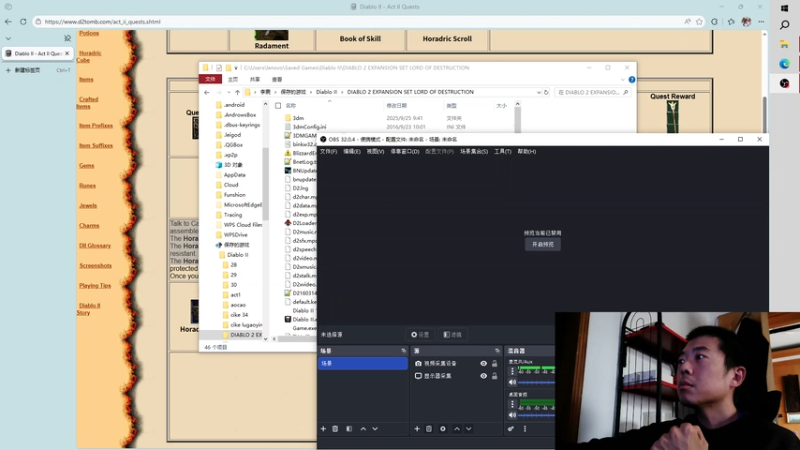Open advanced audio properties in OBS mixer
Screen dimensions: 800x450
[511, 429]
